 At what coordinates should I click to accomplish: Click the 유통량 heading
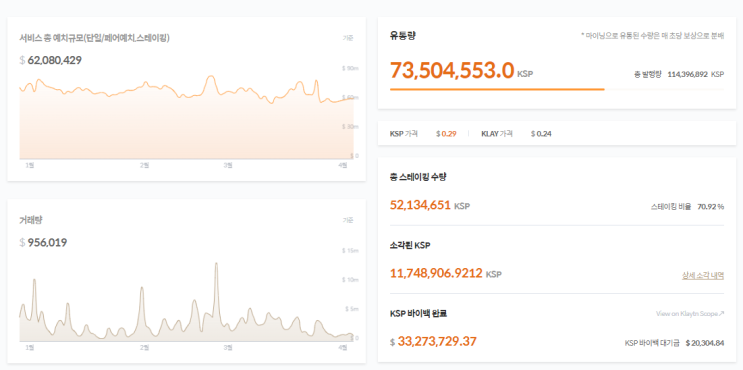pos(403,36)
